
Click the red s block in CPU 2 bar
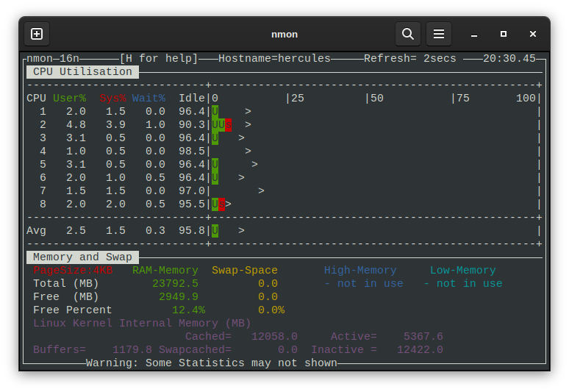point(228,125)
